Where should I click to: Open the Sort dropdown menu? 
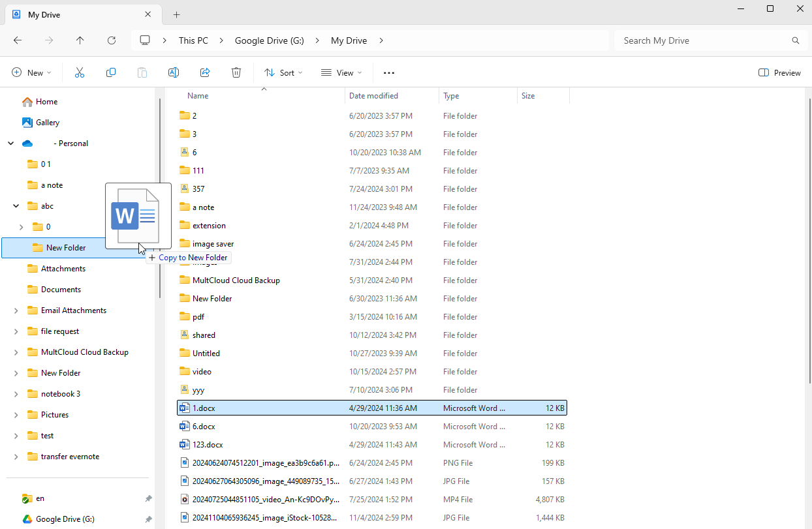(x=283, y=72)
